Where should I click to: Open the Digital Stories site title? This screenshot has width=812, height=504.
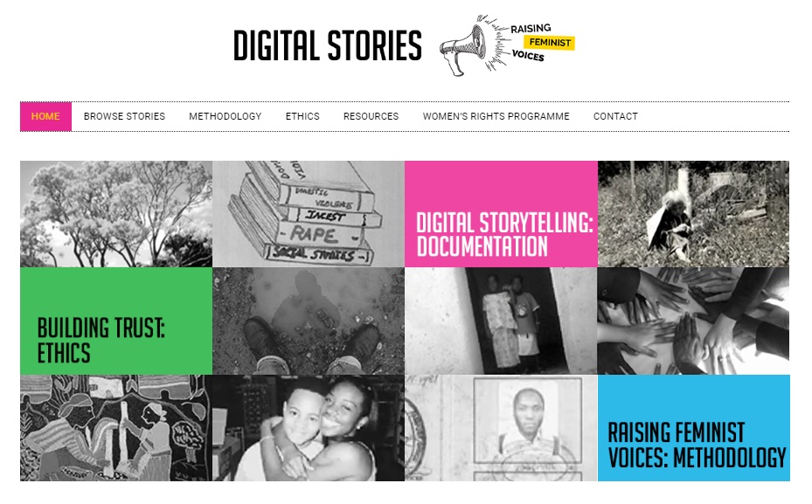tap(327, 45)
